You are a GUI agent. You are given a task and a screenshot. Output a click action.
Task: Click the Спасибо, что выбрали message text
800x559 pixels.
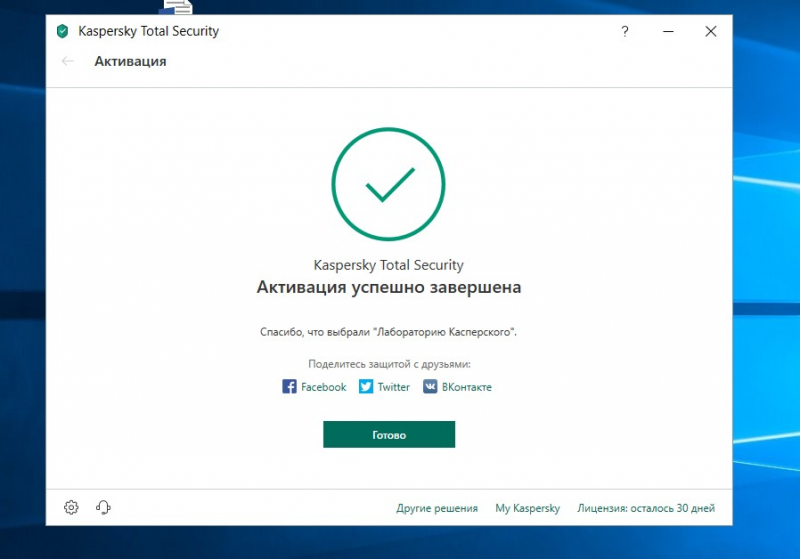388,332
